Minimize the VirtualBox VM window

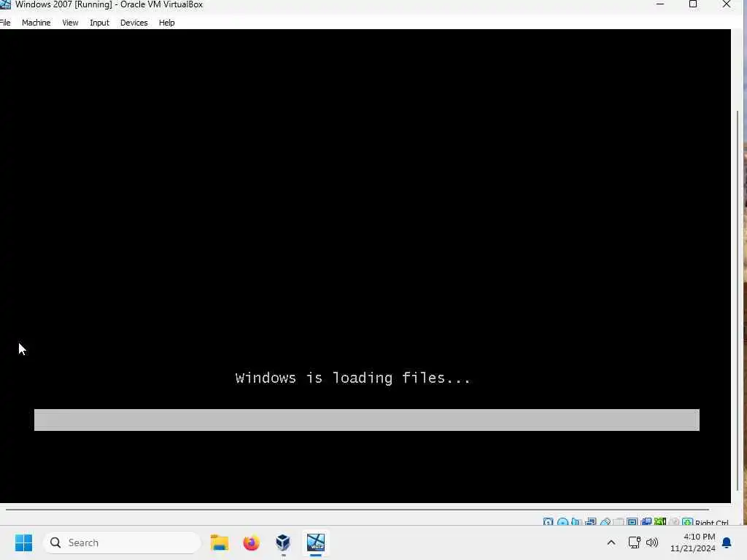(x=659, y=4)
